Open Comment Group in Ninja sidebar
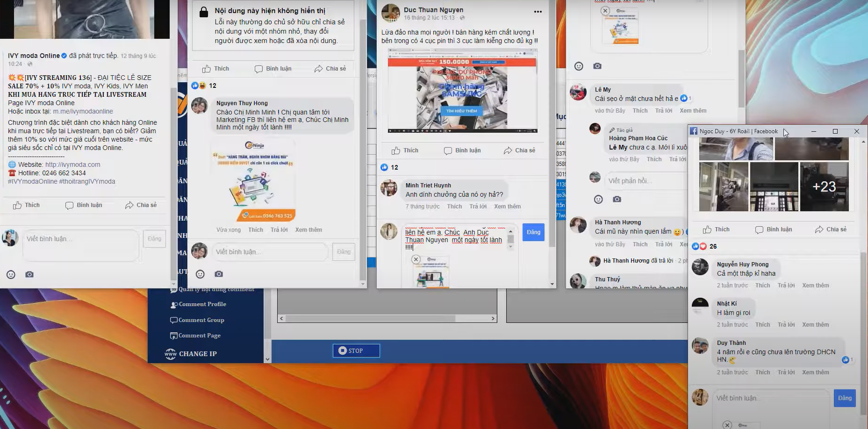This screenshot has height=429, width=868. 197,320
